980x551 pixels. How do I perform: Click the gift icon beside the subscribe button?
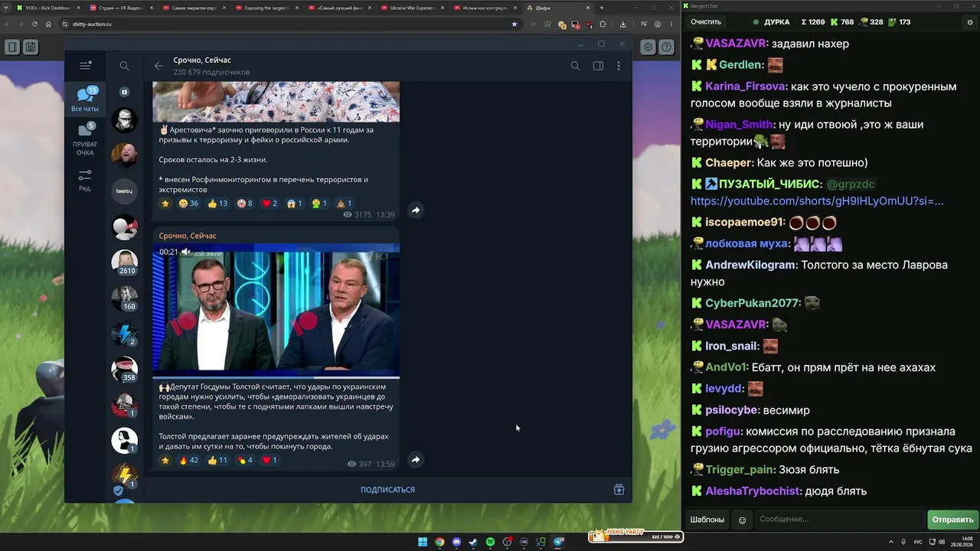[619, 490]
